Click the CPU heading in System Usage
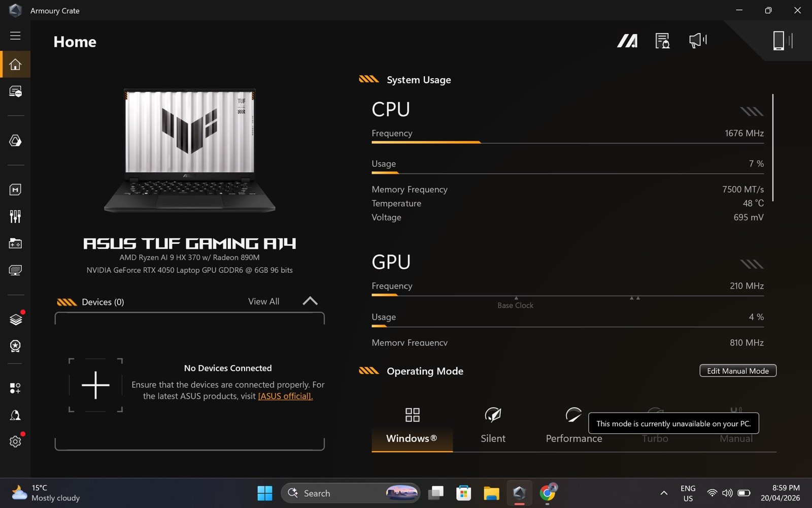This screenshot has height=508, width=812. pyautogui.click(x=391, y=109)
